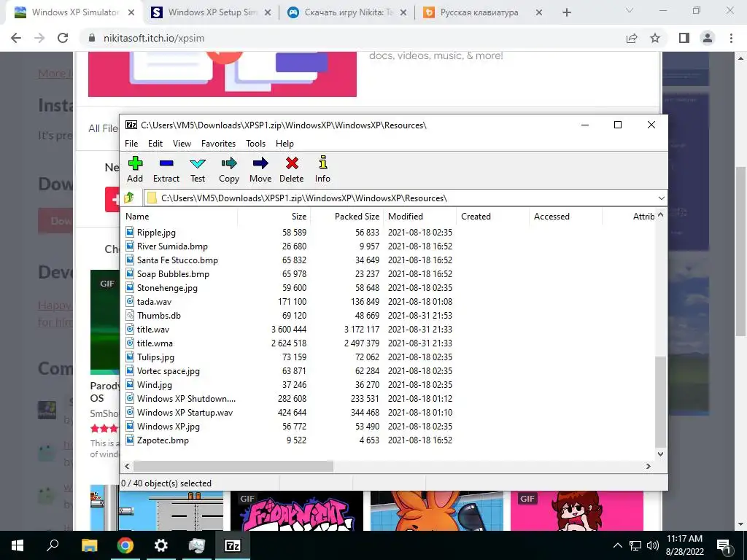Select the file title.wma
This screenshot has width=747, height=560.
pos(155,343)
